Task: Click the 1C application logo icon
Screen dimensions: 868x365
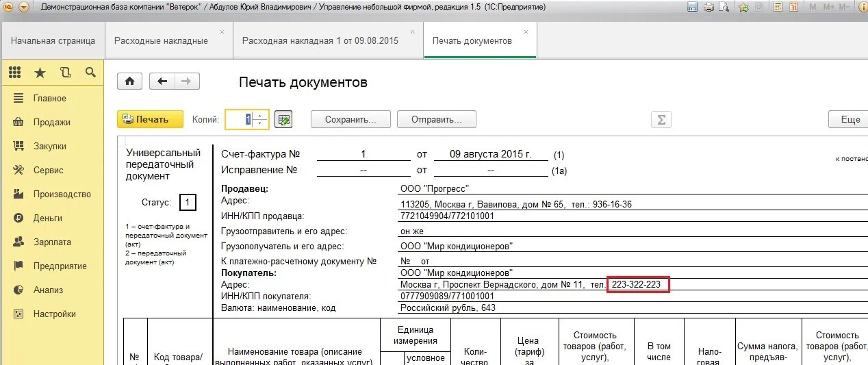Action: [8, 7]
